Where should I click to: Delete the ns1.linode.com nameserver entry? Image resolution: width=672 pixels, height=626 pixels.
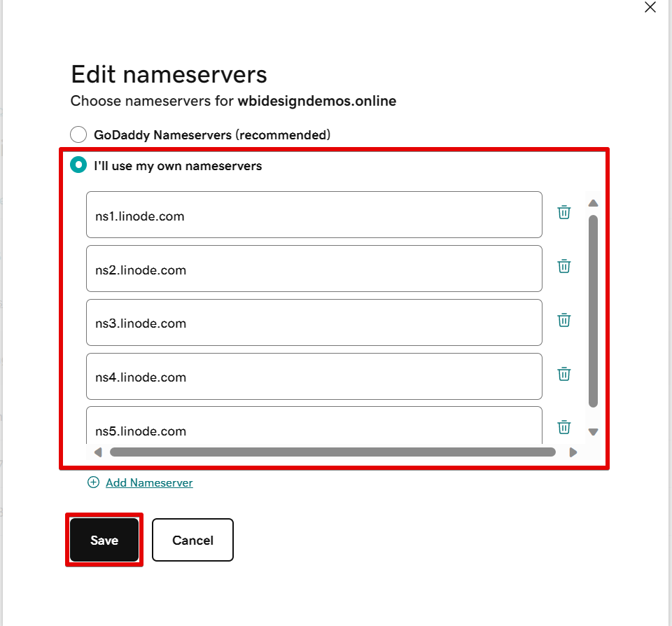click(564, 212)
